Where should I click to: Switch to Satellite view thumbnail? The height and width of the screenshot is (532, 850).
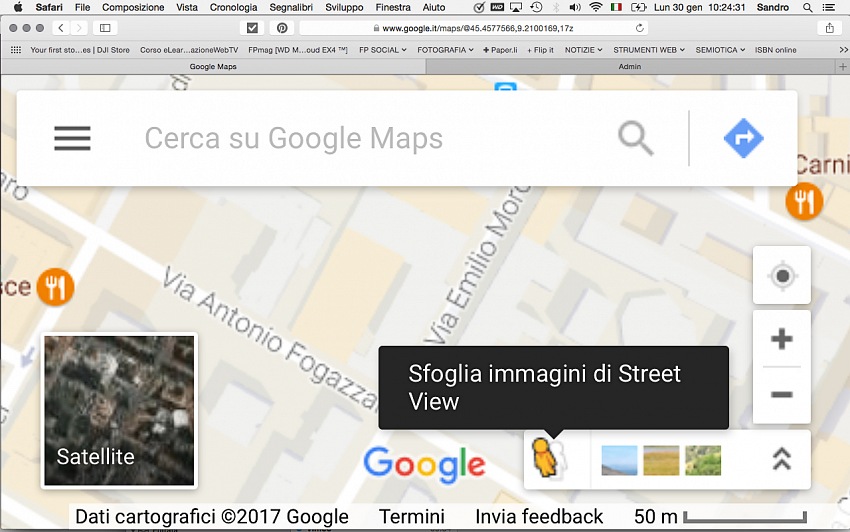pyautogui.click(x=119, y=411)
